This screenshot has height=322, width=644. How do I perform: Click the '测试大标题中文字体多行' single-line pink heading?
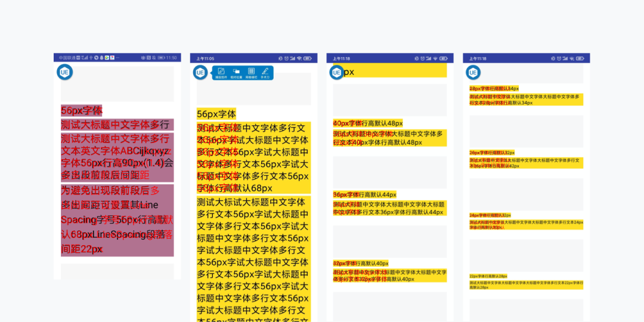point(117,125)
